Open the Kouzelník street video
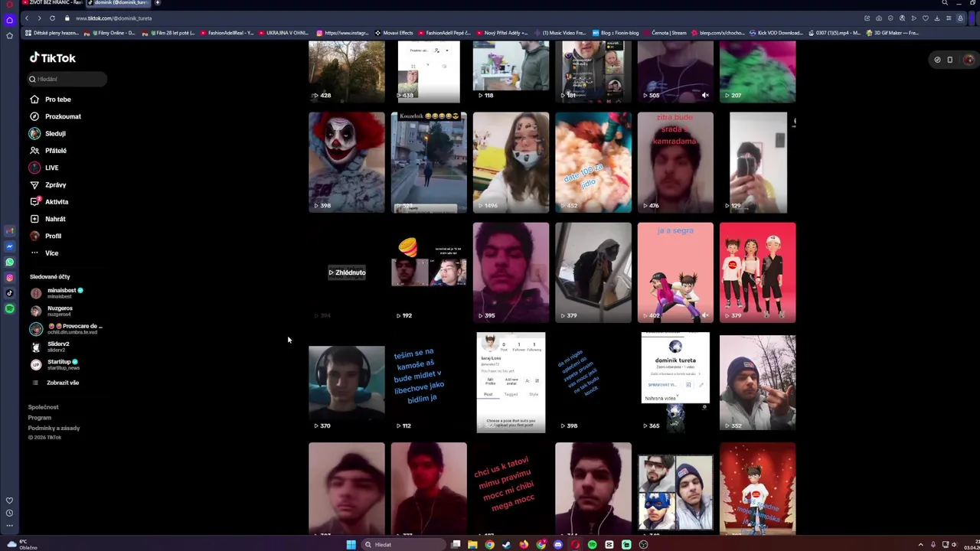The width and height of the screenshot is (980, 551). point(429,162)
